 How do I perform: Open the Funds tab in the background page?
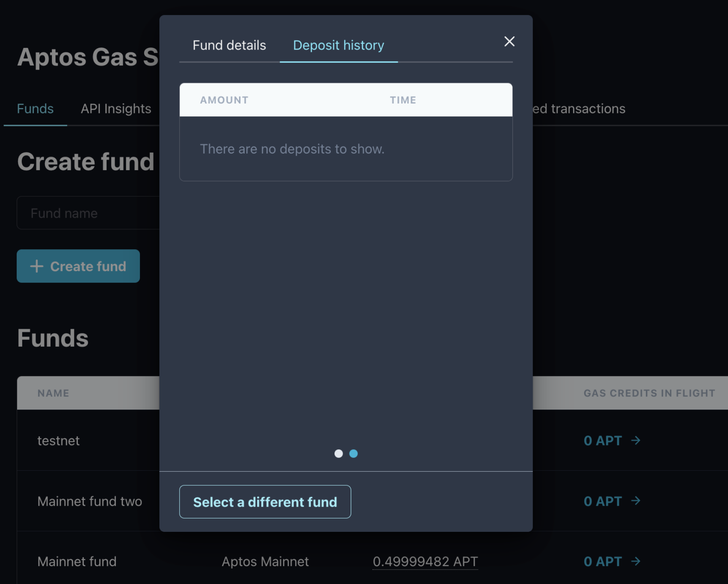tap(35, 109)
